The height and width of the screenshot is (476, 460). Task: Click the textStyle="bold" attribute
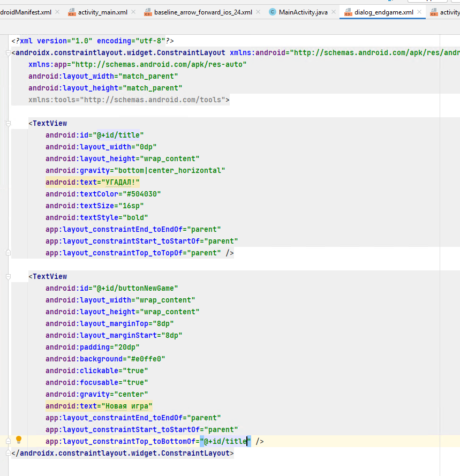coord(96,218)
